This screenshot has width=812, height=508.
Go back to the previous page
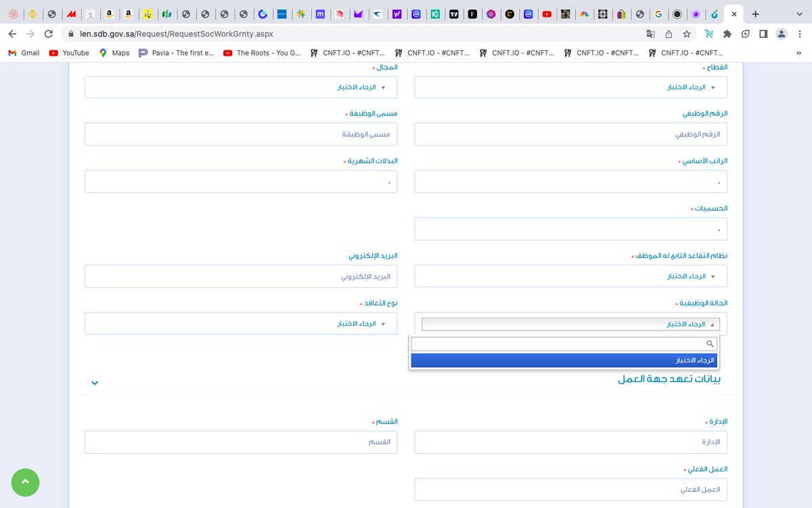point(12,34)
